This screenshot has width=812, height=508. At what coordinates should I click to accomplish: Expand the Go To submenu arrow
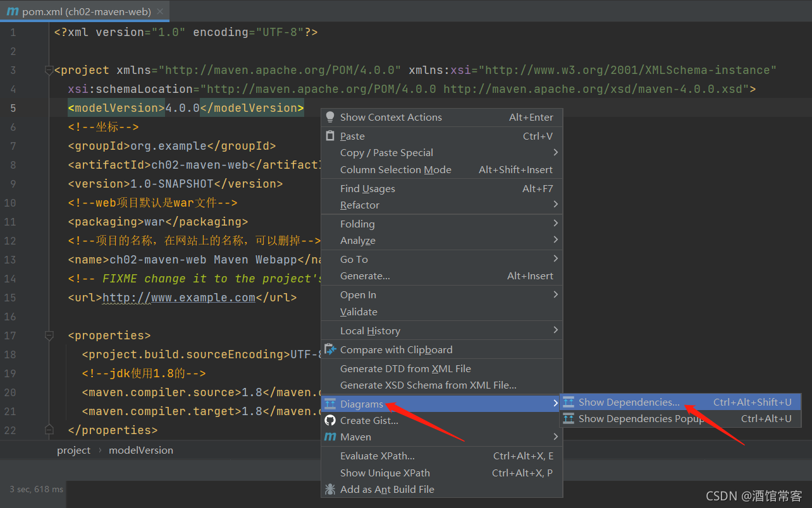555,259
